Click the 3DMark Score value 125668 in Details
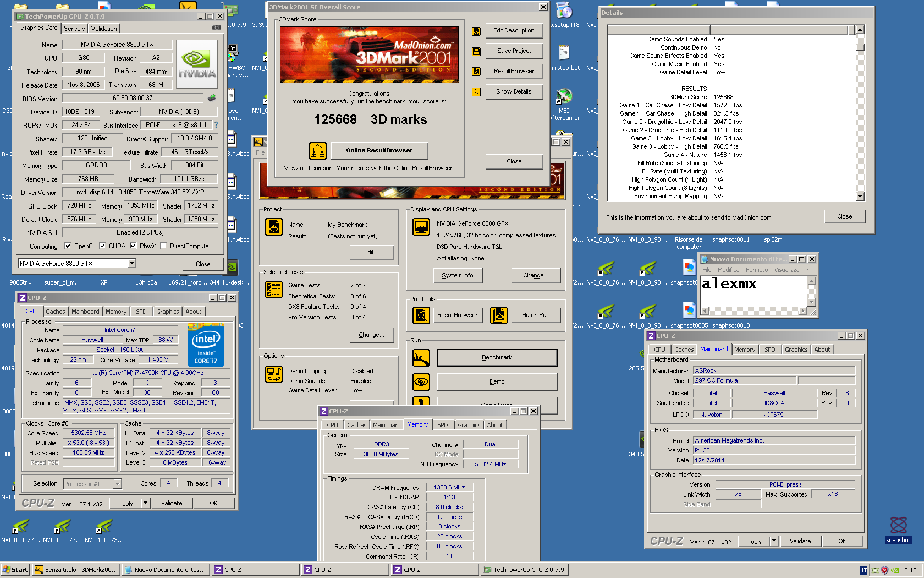Image resolution: width=924 pixels, height=578 pixels. tap(723, 97)
